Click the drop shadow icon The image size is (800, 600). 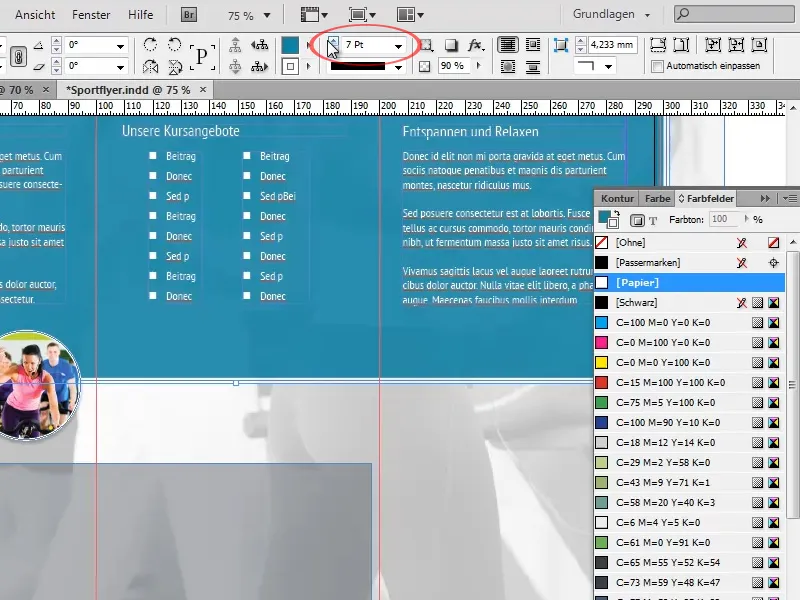(451, 45)
